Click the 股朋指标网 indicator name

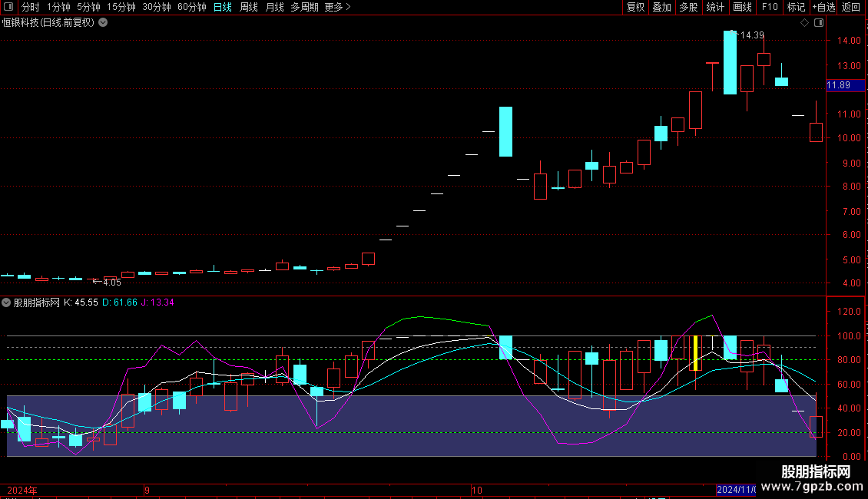pyautogui.click(x=37, y=302)
